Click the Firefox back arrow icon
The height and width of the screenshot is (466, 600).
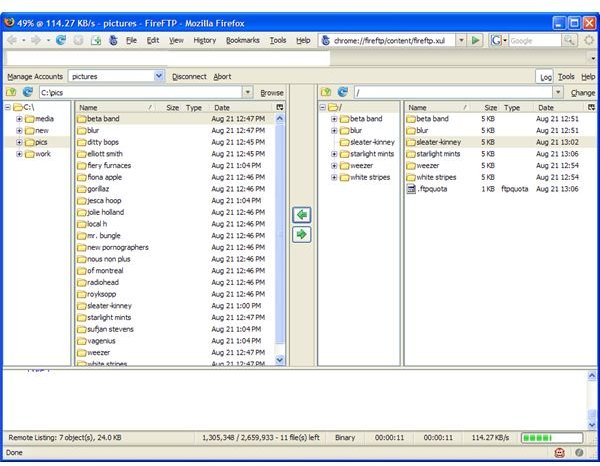tap(12, 40)
